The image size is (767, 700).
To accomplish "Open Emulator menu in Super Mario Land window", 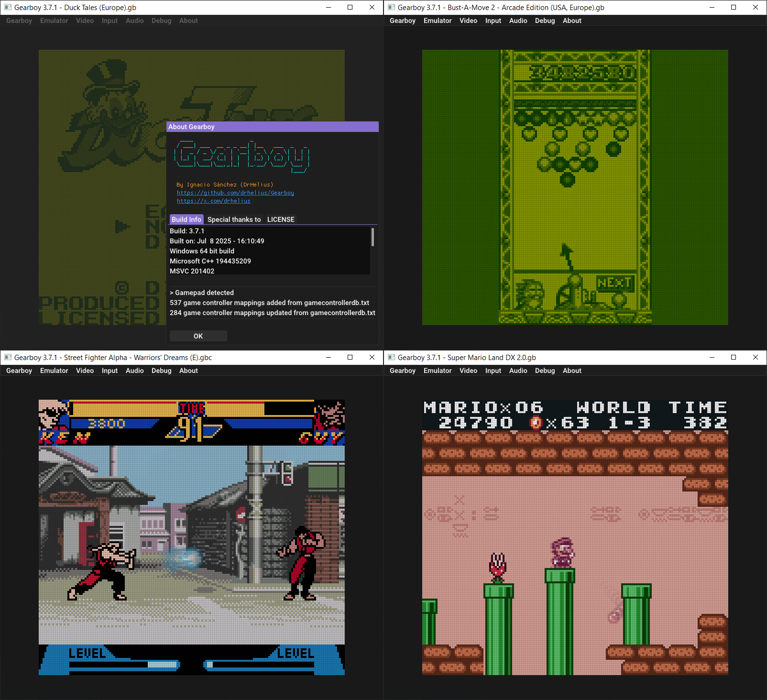I will pyautogui.click(x=438, y=371).
